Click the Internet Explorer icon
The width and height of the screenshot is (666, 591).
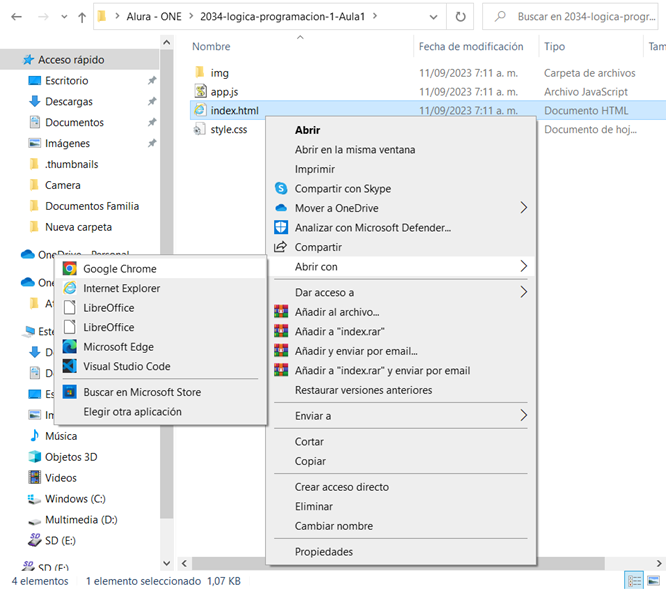(x=70, y=289)
